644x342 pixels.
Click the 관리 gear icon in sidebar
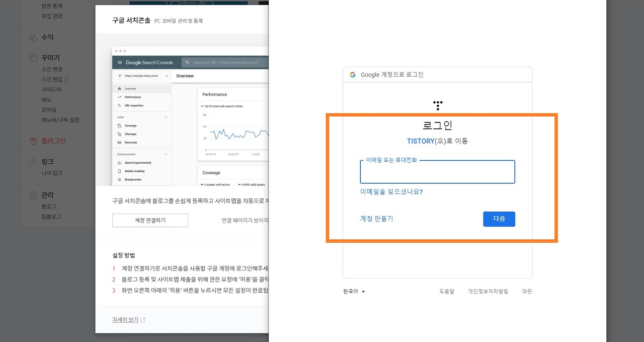33,195
